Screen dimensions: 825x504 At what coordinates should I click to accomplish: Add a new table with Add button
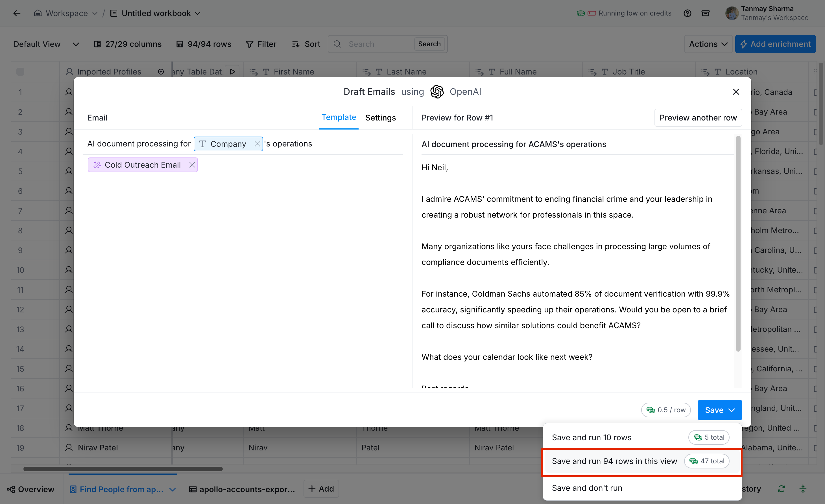[x=321, y=489]
